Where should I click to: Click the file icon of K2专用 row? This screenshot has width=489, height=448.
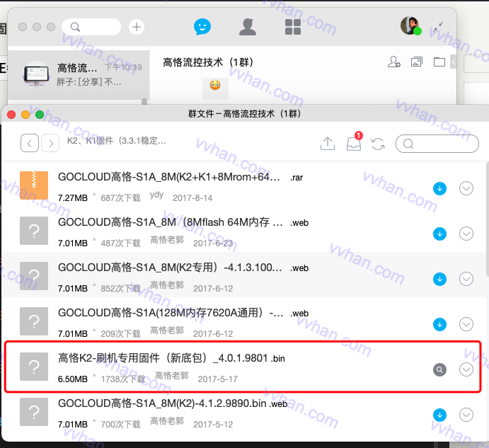[x=34, y=276]
